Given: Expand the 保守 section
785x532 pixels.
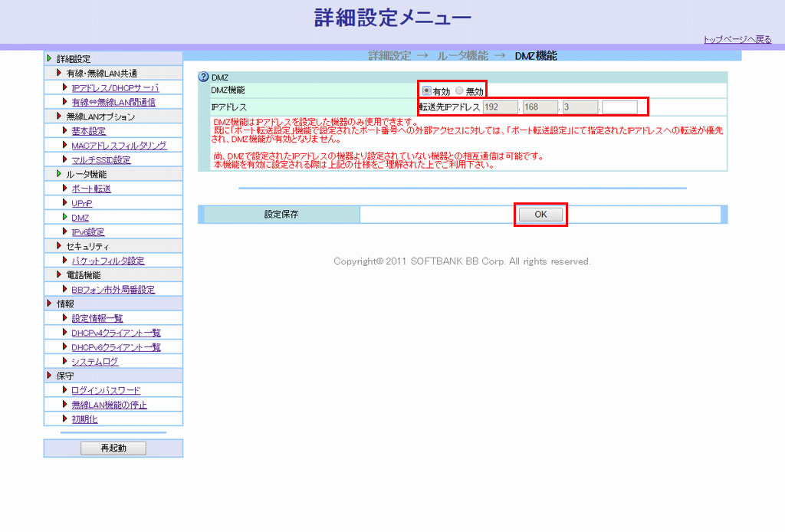Looking at the screenshot, I should coord(50,376).
